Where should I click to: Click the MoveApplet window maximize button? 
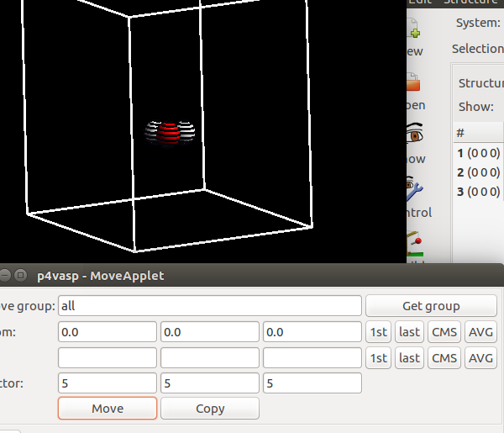pyautogui.click(x=21, y=275)
